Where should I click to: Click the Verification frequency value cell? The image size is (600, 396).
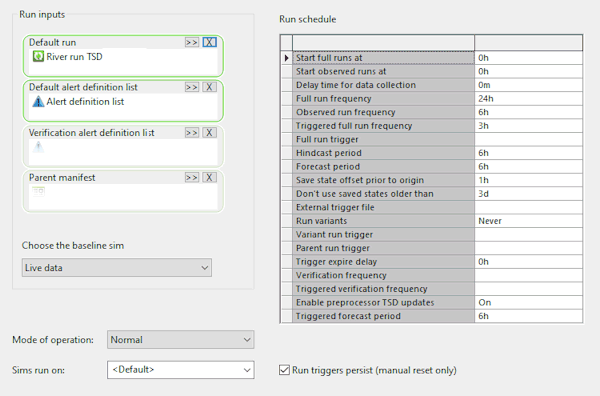point(528,275)
